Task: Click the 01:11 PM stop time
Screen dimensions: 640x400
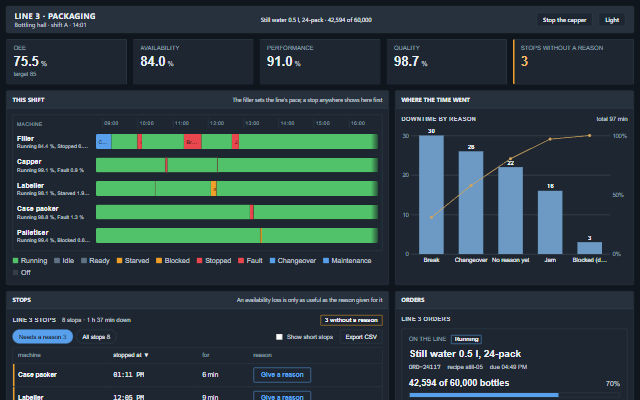Action: (x=128, y=375)
